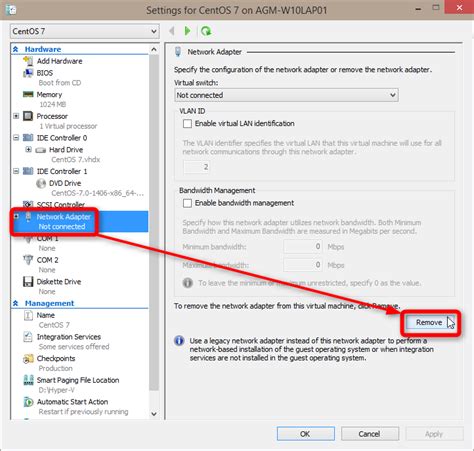Enable virtual LAN identification checkbox
Viewport: 474px width, 451px height.
[187, 124]
